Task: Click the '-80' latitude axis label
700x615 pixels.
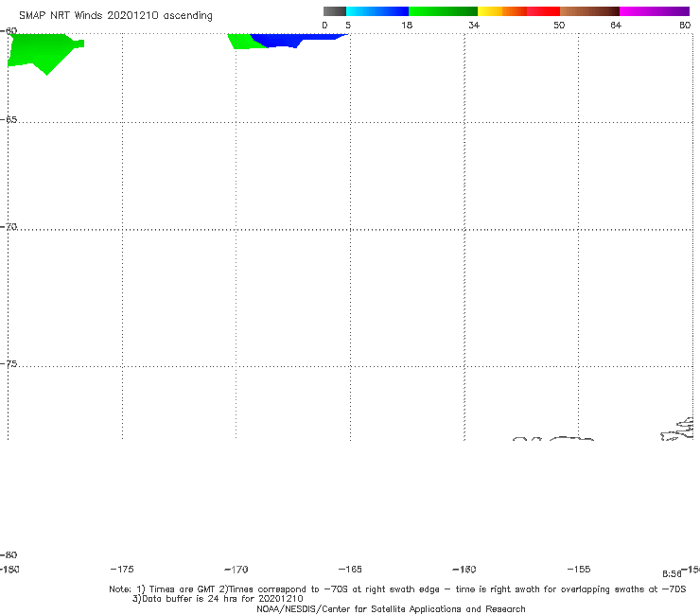Action: click(9, 555)
